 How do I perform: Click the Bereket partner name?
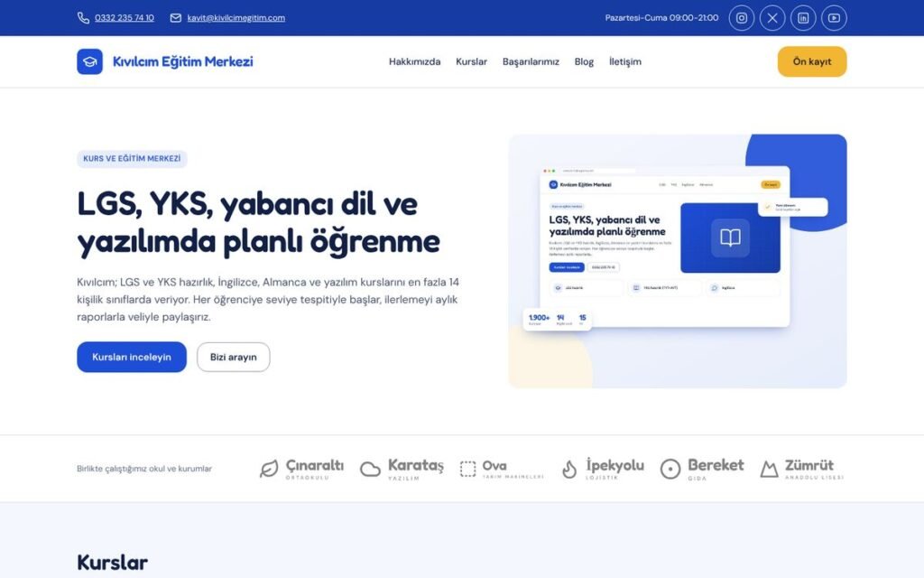(716, 465)
